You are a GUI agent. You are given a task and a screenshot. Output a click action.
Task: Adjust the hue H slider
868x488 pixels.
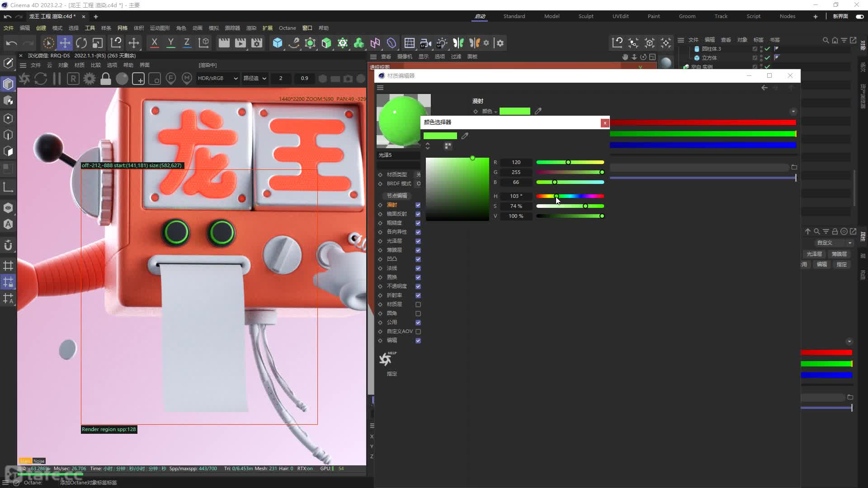pos(570,196)
